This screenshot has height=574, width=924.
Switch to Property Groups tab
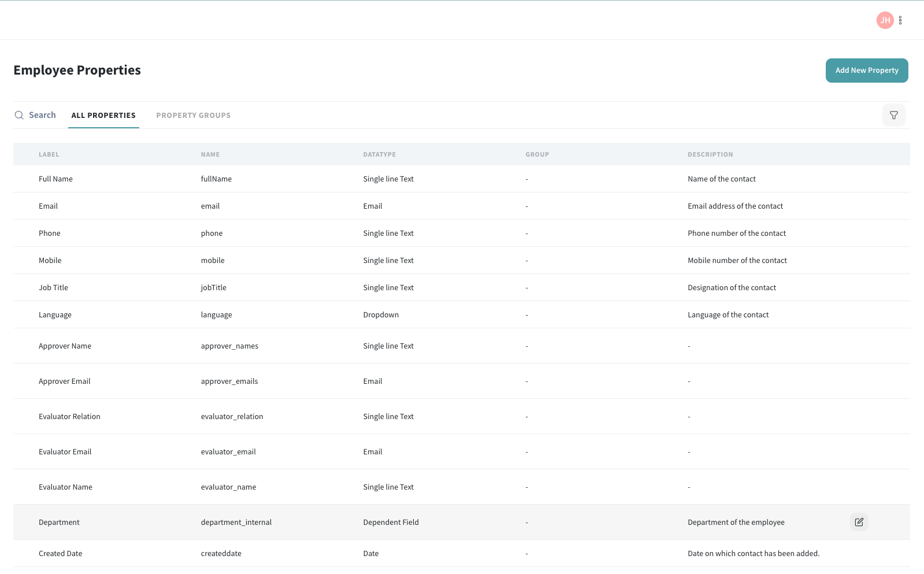(193, 116)
